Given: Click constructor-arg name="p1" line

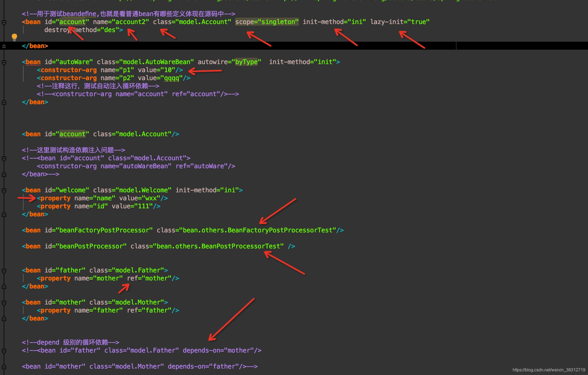Looking at the screenshot, I should 110,70.
